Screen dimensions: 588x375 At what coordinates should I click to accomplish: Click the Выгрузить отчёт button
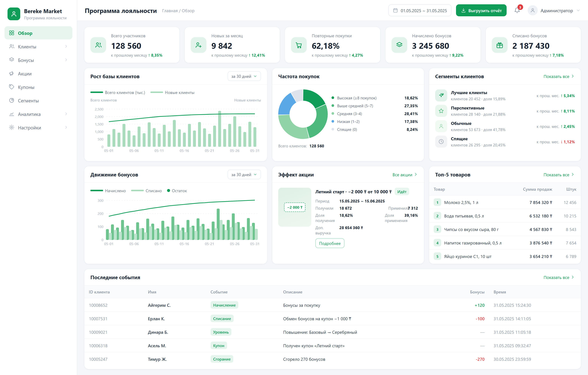(481, 10)
